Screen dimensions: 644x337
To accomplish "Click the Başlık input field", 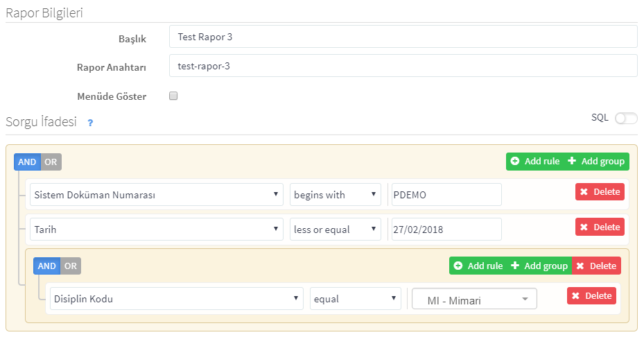I will pyautogui.click(x=403, y=37).
